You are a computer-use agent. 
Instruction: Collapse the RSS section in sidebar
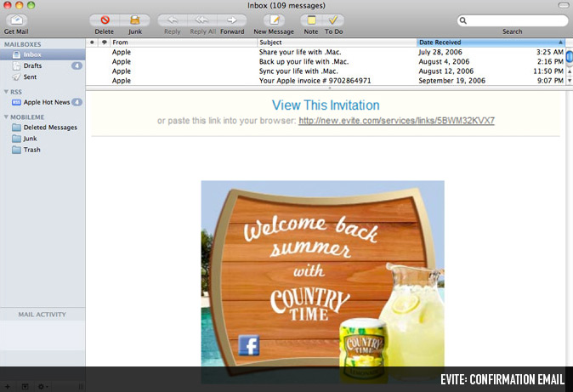(x=7, y=91)
